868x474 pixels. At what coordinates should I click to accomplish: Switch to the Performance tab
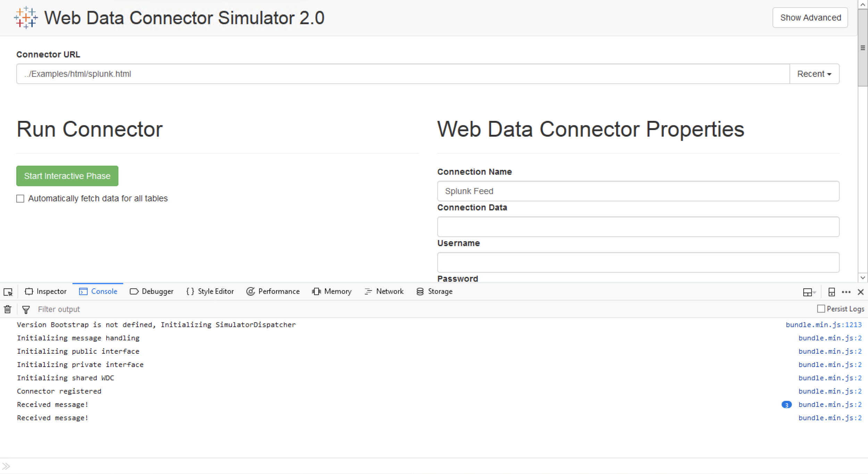(273, 291)
